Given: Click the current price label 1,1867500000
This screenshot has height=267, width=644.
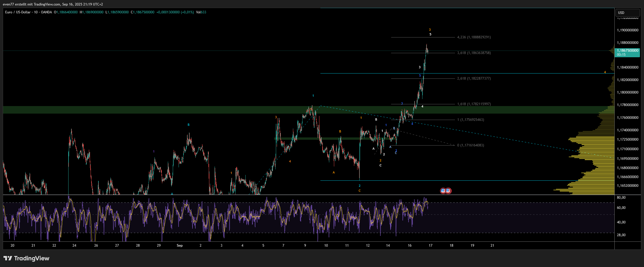Looking at the screenshot, I should pyautogui.click(x=627, y=51).
